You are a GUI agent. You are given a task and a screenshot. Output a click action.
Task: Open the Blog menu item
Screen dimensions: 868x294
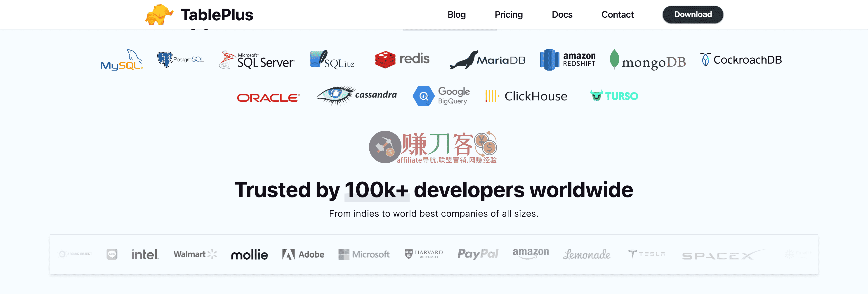456,14
